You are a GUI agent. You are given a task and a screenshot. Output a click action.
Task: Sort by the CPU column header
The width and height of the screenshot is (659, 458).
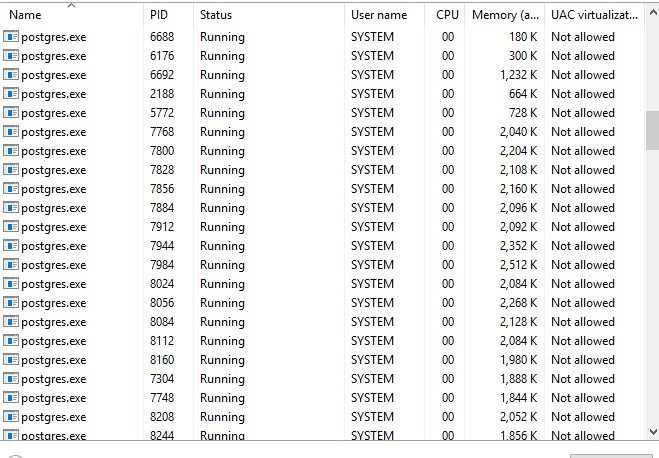[445, 15]
